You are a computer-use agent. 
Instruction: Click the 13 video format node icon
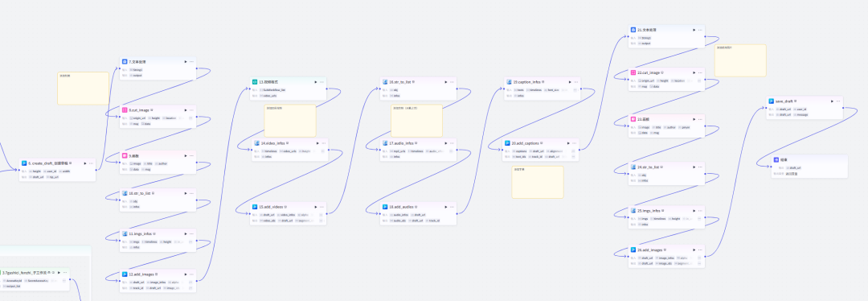[256, 81]
